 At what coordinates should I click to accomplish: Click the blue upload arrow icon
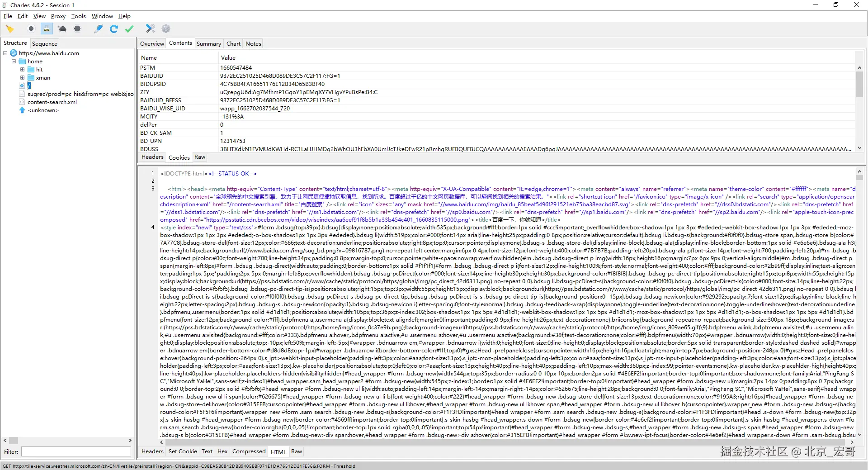click(22, 110)
